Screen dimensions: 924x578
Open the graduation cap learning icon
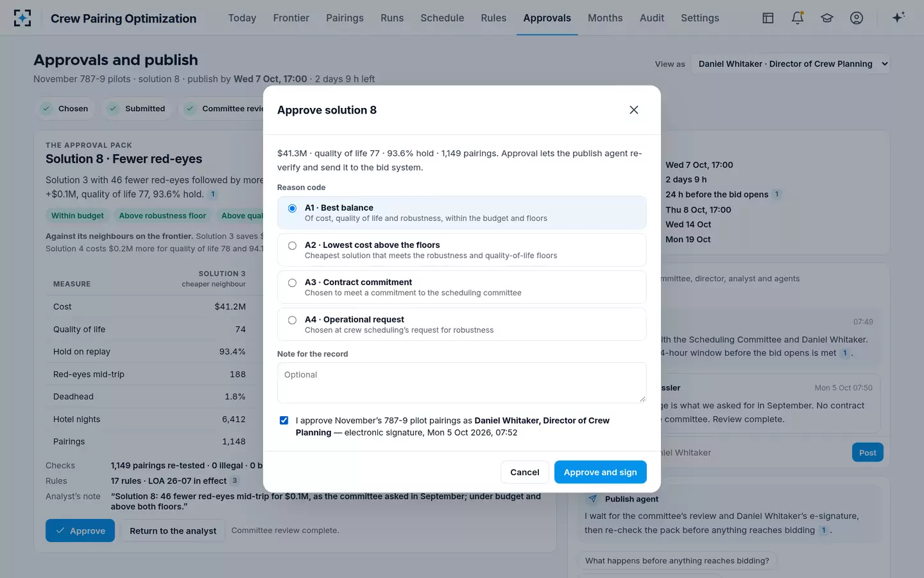tap(827, 18)
